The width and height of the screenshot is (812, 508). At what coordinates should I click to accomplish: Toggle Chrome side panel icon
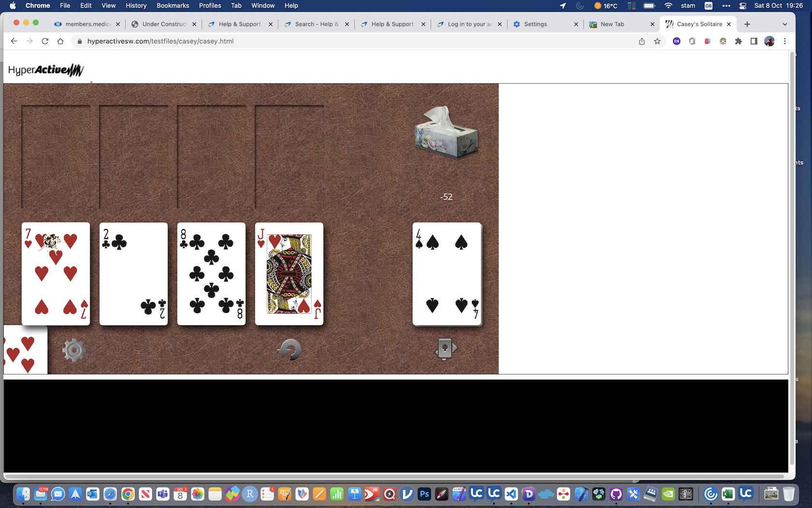[754, 41]
